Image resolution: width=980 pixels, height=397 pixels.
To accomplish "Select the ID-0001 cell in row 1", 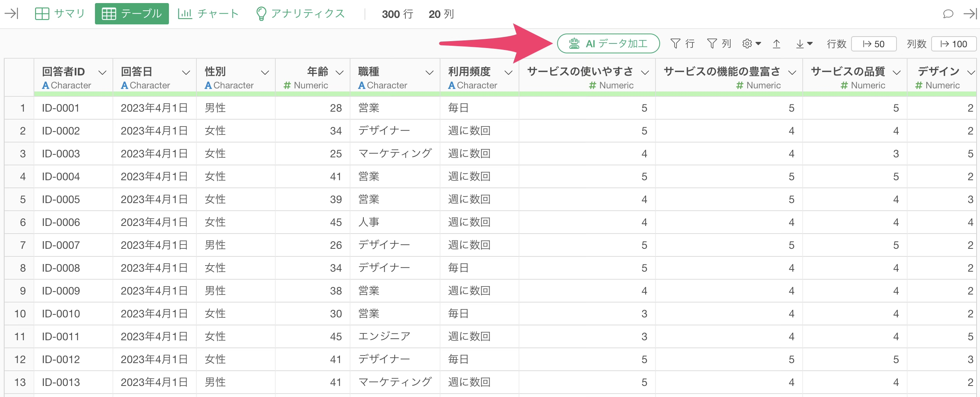I will (61, 108).
